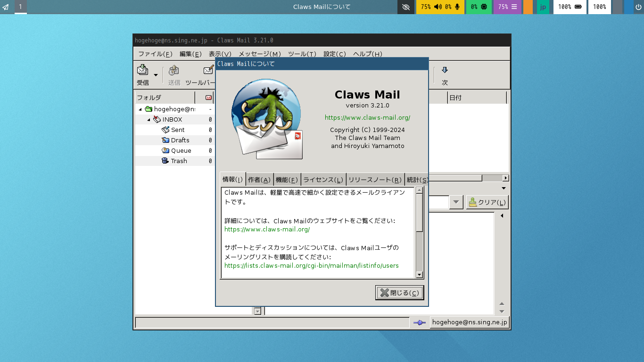Click the About text vertical scrollbar thumb

tap(419, 213)
